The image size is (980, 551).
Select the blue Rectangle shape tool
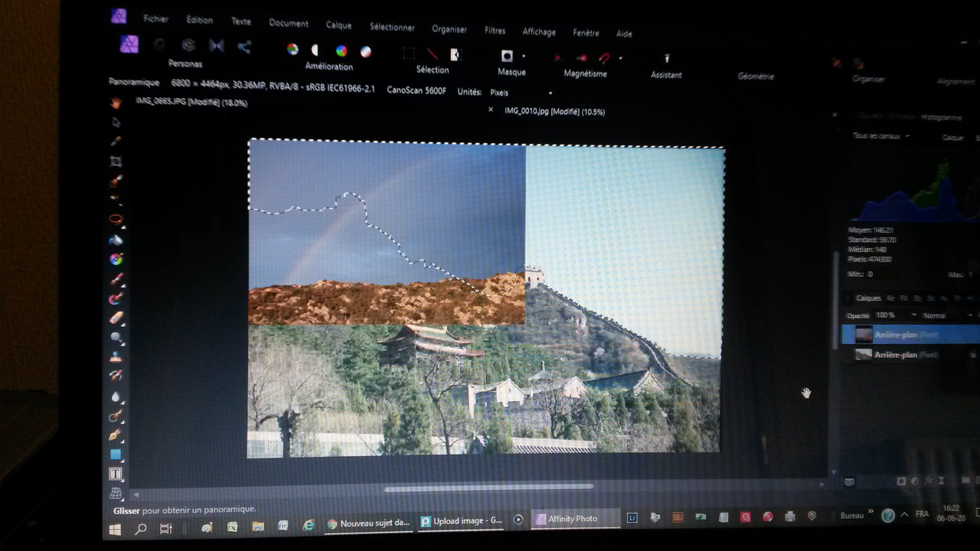[116, 455]
